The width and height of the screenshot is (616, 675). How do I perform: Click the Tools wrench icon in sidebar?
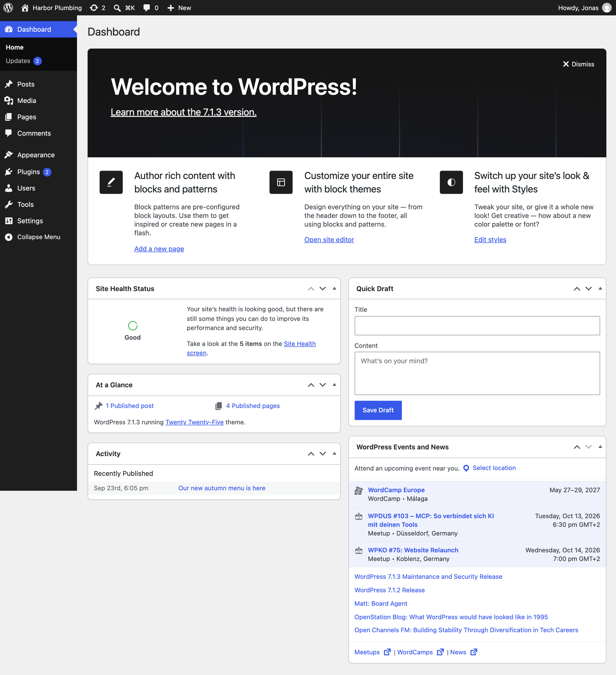pos(9,204)
